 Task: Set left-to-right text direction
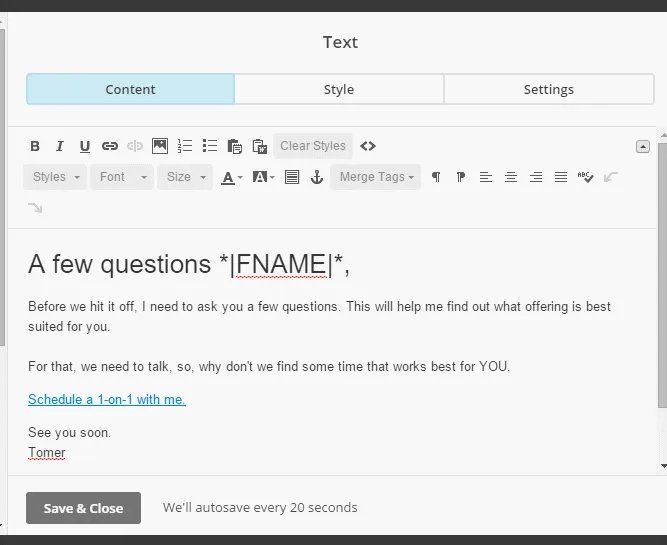[436, 177]
